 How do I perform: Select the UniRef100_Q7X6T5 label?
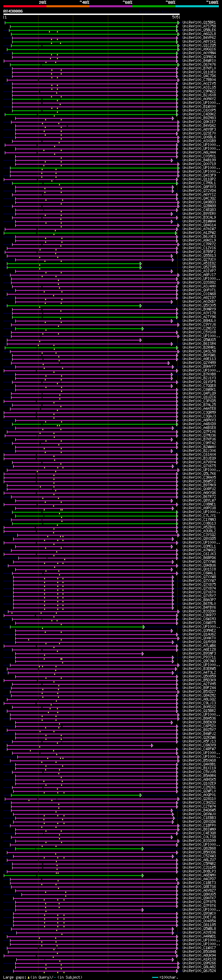click(199, 466)
